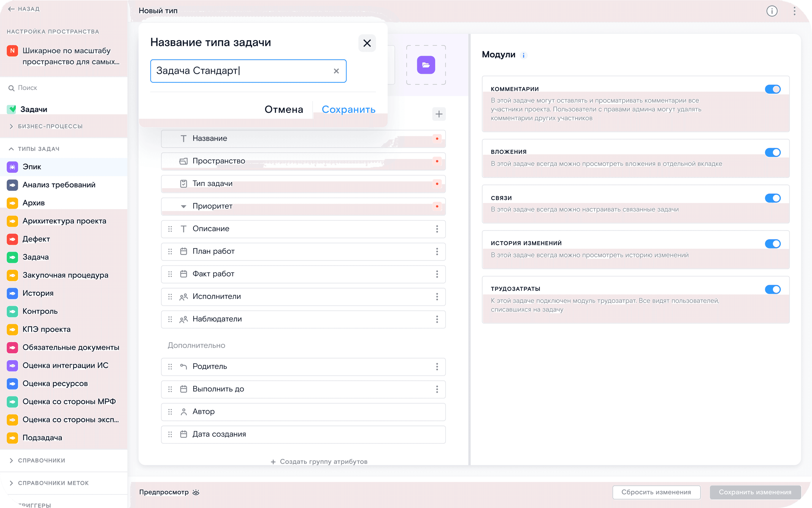Select Эпик task type in sidebar
The width and height of the screenshot is (812, 508).
tap(64, 167)
